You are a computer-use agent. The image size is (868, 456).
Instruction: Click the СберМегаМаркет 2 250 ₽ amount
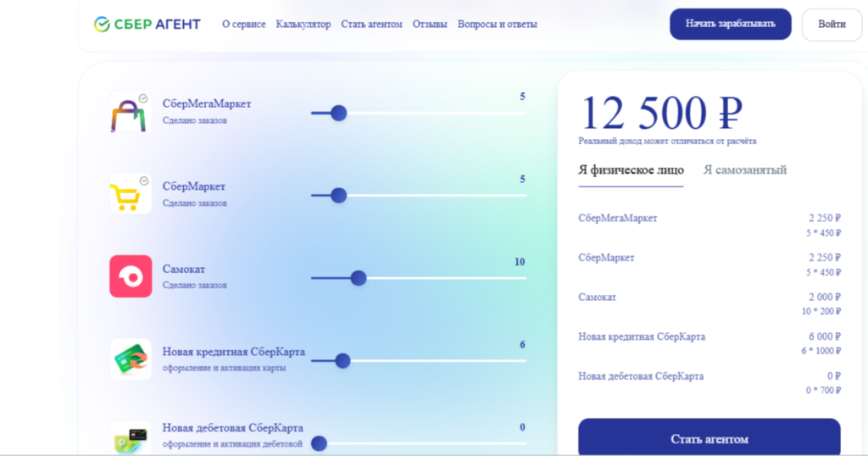click(824, 218)
